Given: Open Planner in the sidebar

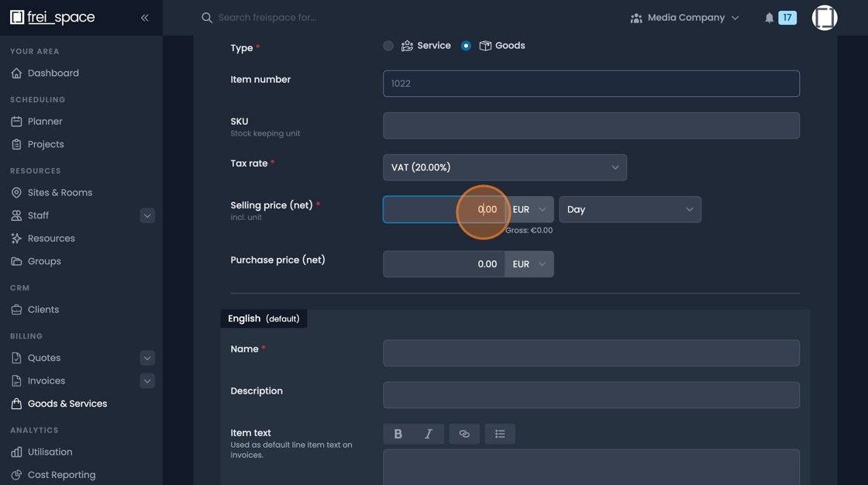Looking at the screenshot, I should pos(45,122).
